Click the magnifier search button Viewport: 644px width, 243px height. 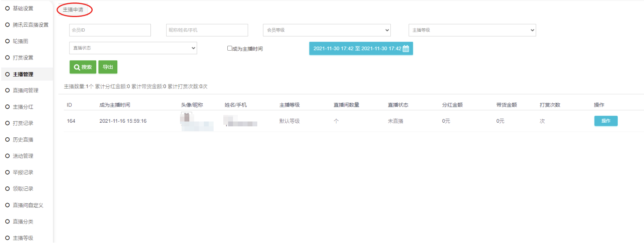tap(83, 67)
